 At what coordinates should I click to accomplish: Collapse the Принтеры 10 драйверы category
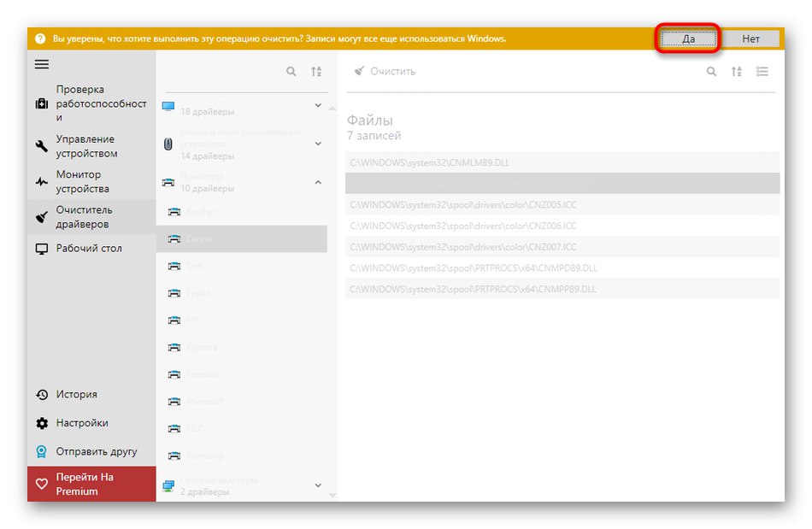point(318,182)
